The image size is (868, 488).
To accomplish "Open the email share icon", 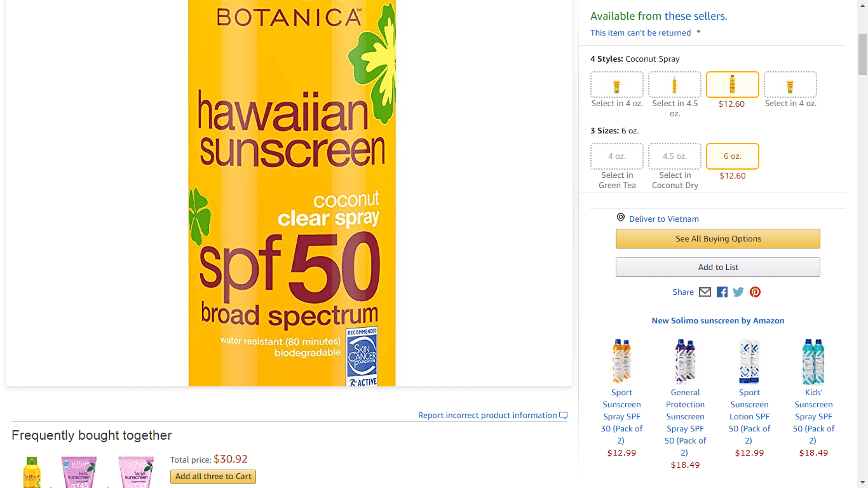I will pyautogui.click(x=705, y=292).
